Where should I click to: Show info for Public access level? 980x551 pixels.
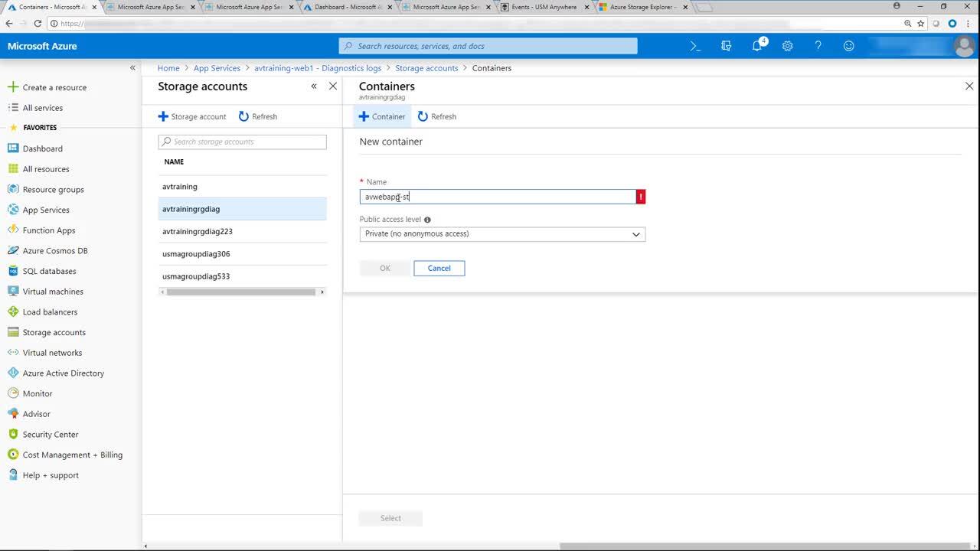point(427,220)
